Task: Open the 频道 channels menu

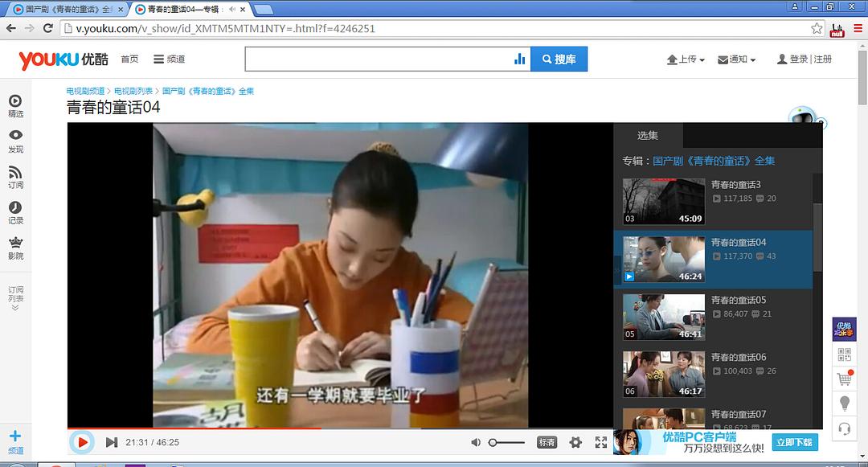Action: coord(170,59)
